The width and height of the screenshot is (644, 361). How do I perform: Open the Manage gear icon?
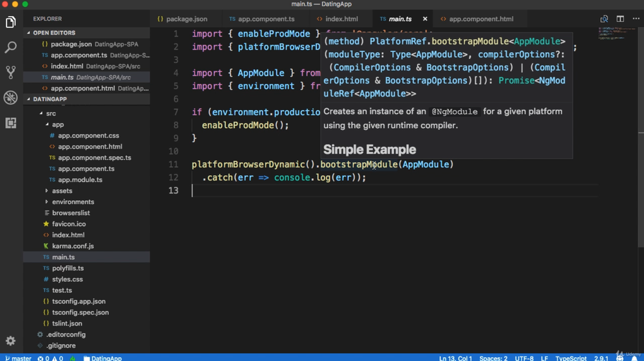point(10,340)
